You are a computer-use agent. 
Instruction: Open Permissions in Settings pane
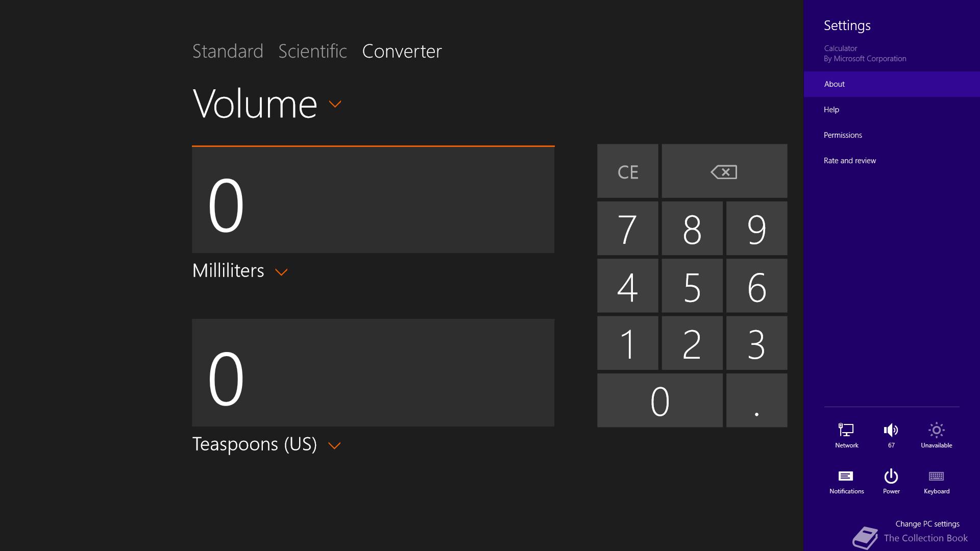coord(843,135)
